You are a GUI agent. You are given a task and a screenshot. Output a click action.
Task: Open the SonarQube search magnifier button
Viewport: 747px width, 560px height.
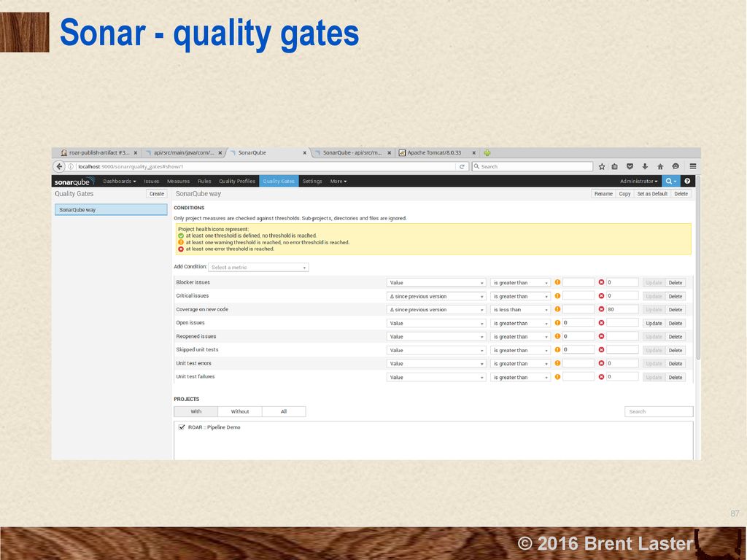(671, 181)
